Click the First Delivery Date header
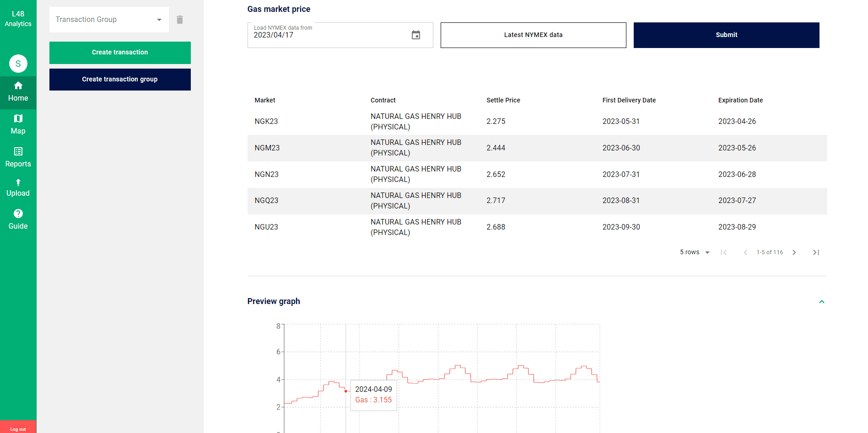The height and width of the screenshot is (433, 868). [x=629, y=100]
